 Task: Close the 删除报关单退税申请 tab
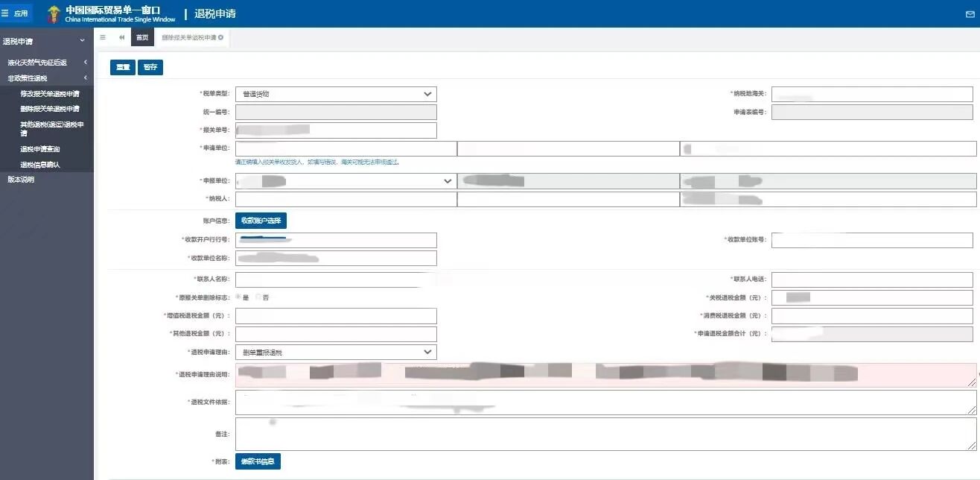tap(220, 37)
